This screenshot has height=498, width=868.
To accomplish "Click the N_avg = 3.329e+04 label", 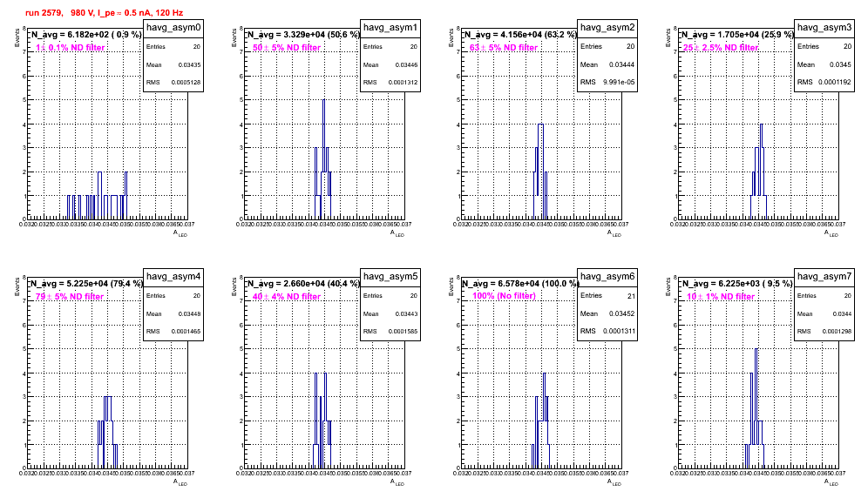I will pos(302,34).
